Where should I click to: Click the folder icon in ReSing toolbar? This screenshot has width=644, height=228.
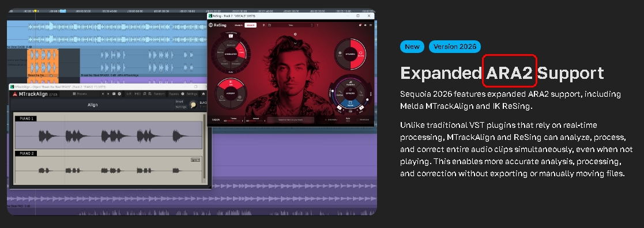pos(270,25)
